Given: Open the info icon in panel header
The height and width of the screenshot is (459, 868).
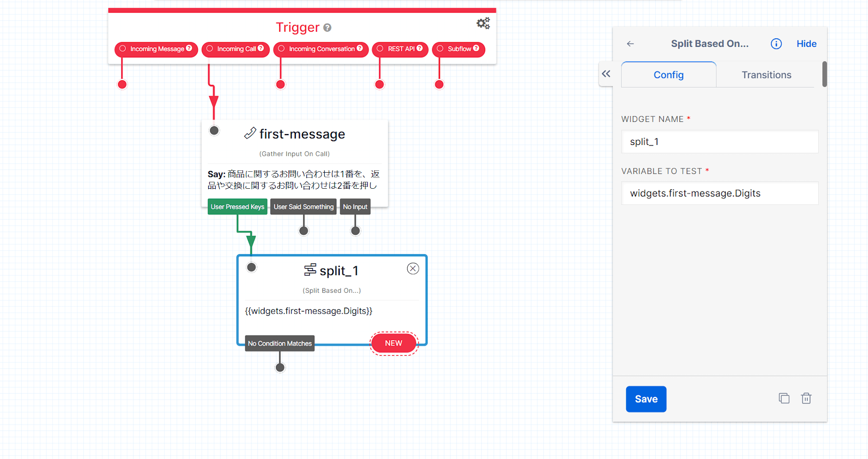Looking at the screenshot, I should (x=776, y=44).
